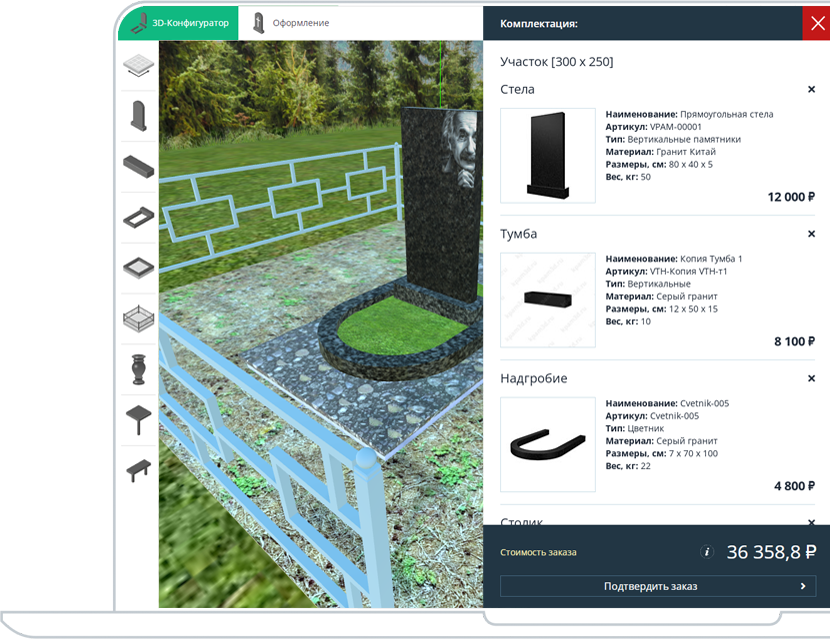This screenshot has width=830, height=639.
Task: Select the plot tile tool in the sidebar
Action: (x=138, y=66)
